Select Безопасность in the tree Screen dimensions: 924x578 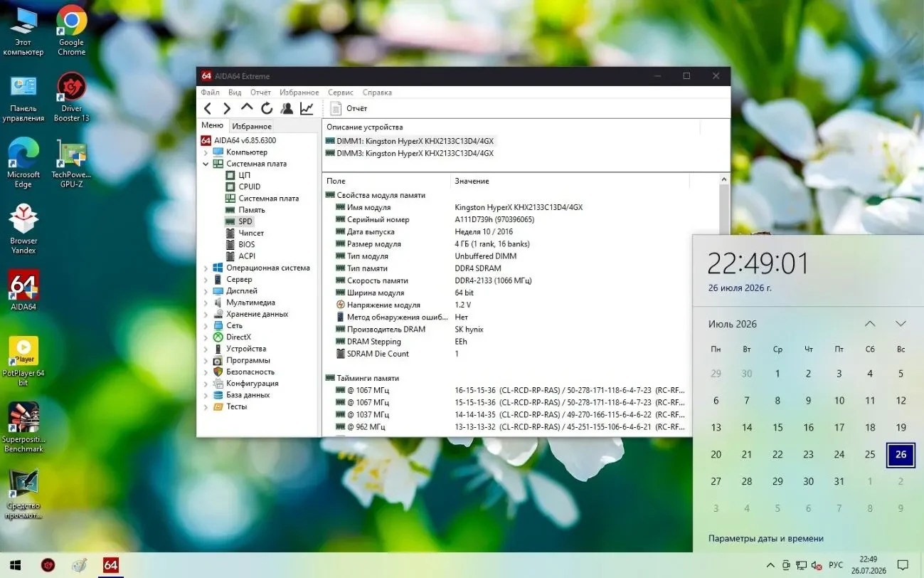(250, 372)
